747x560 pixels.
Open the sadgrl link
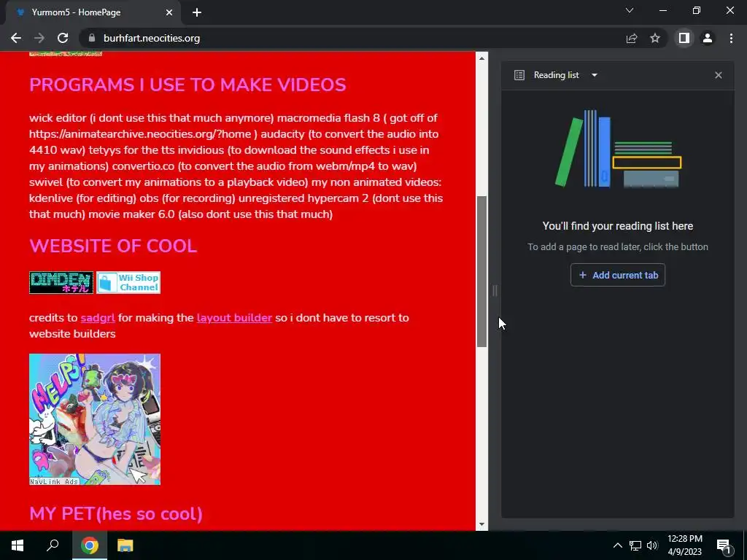coord(98,318)
